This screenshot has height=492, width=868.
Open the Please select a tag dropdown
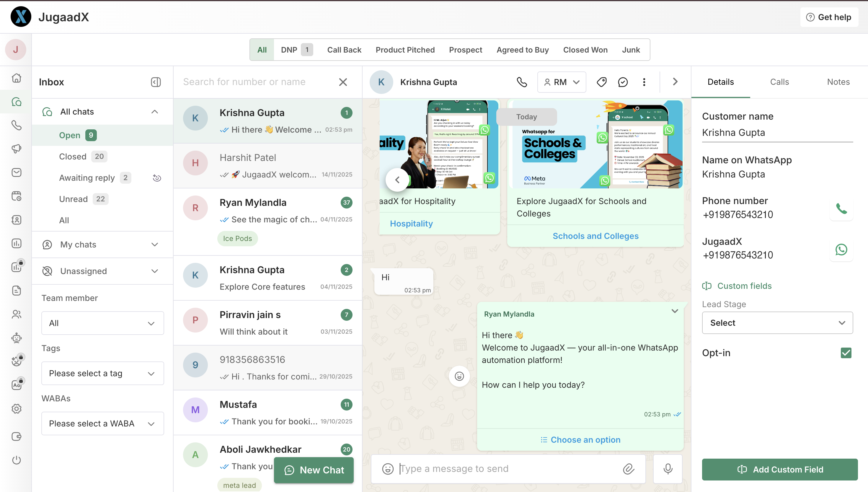pyautogui.click(x=102, y=373)
